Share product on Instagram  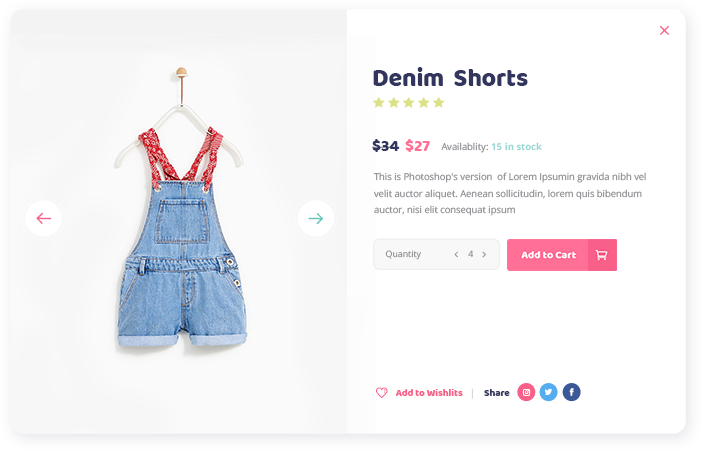coord(526,392)
